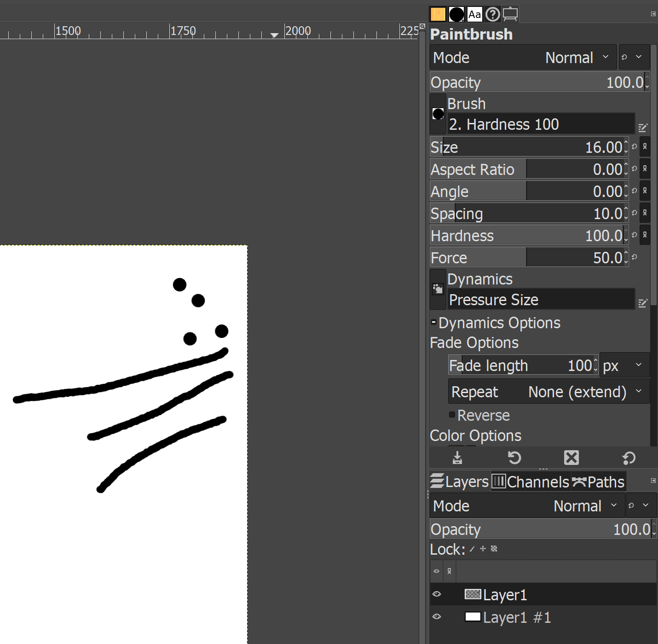This screenshot has height=644, width=658.
Task: Reset tool options to default values
Action: point(629,458)
